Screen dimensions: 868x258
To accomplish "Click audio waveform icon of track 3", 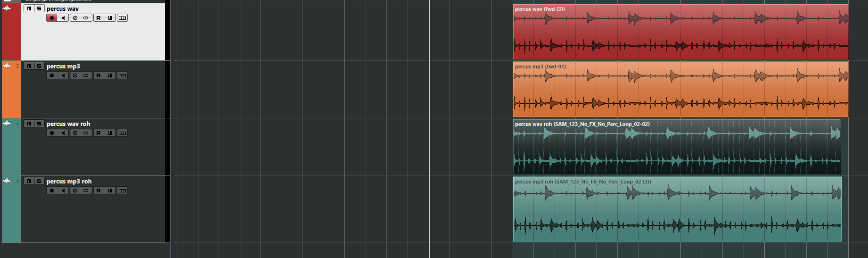I will click(x=7, y=123).
